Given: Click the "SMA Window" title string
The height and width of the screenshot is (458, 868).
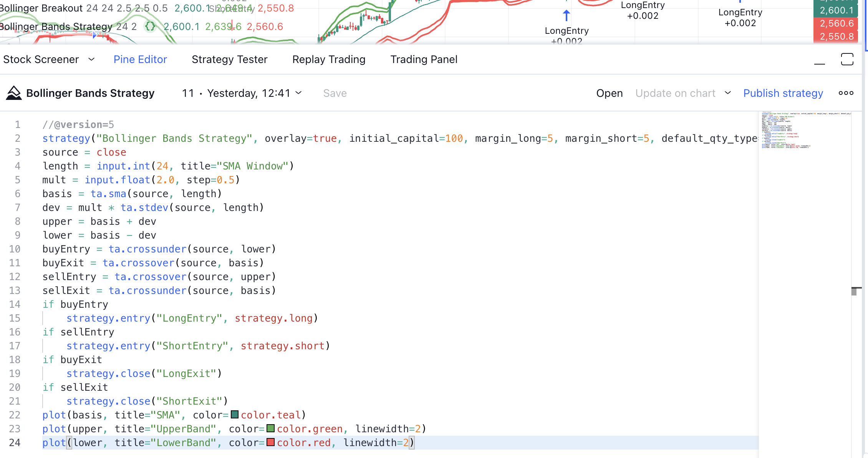Looking at the screenshot, I should pos(252,166).
